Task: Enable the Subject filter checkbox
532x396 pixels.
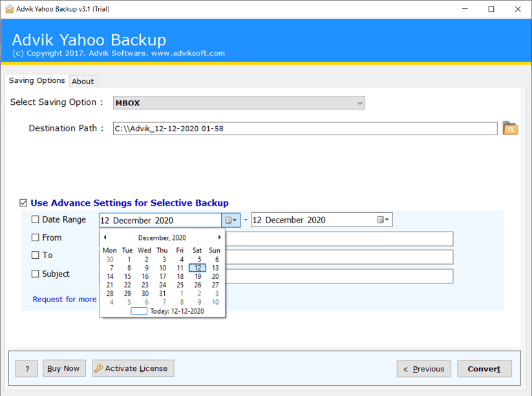Action: point(36,274)
